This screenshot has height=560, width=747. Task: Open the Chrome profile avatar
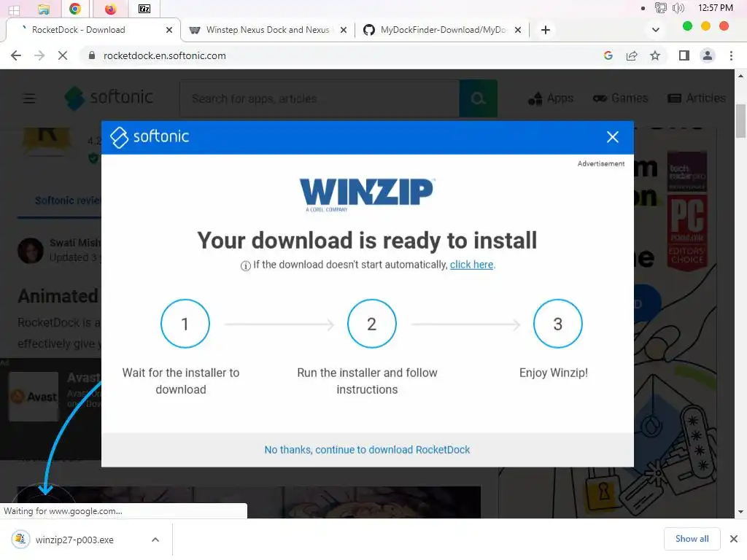click(x=708, y=55)
